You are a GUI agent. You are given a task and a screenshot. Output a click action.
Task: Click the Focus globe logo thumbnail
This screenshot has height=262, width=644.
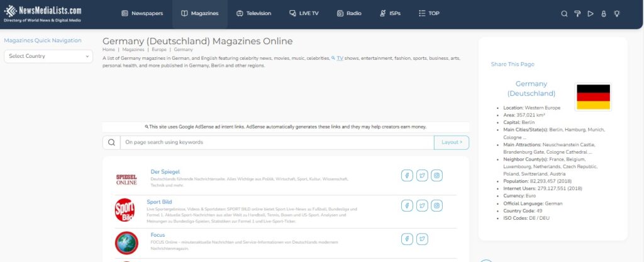point(126,242)
